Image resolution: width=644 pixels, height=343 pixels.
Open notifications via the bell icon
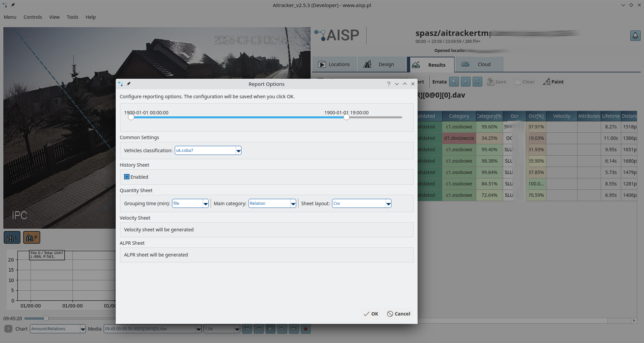[635, 36]
